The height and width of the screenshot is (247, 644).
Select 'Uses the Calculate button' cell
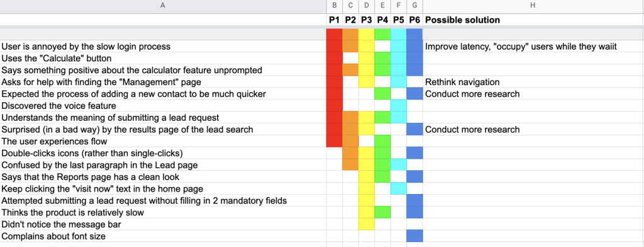point(163,59)
